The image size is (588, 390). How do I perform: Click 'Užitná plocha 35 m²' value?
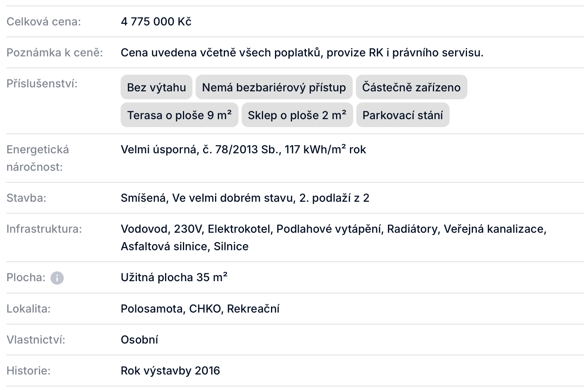click(x=174, y=277)
